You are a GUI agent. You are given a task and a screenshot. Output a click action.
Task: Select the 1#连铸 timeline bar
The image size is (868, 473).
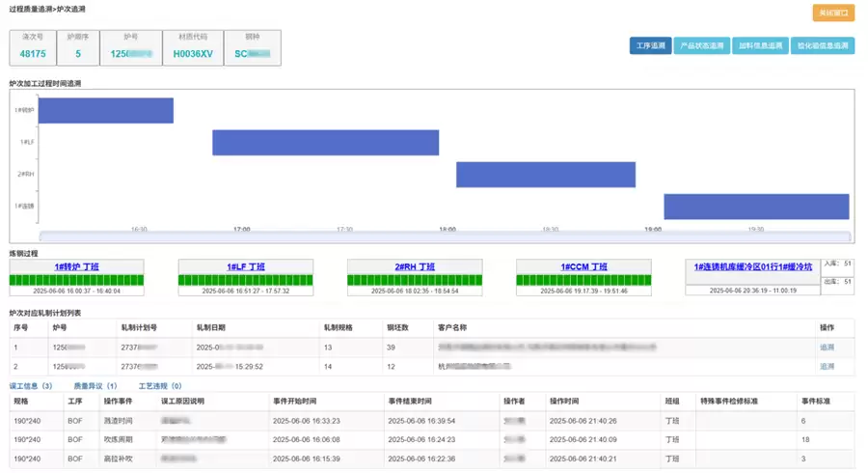point(755,207)
